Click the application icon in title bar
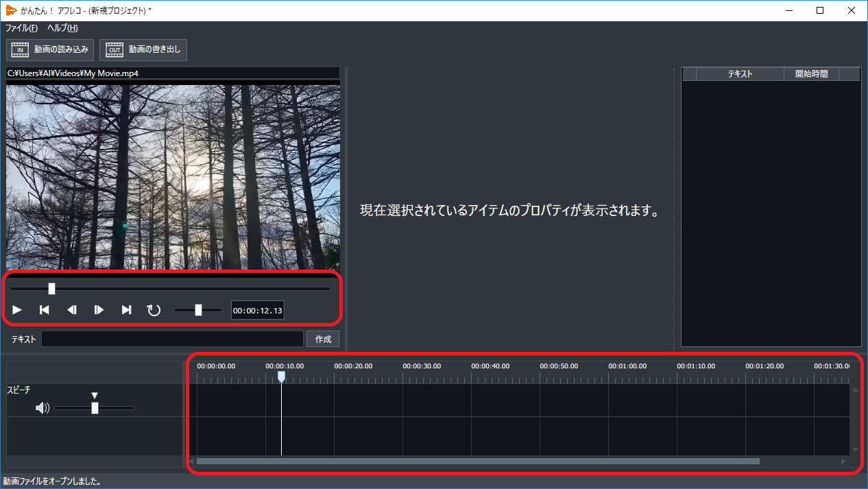The width and height of the screenshot is (868, 489). tap(11, 10)
